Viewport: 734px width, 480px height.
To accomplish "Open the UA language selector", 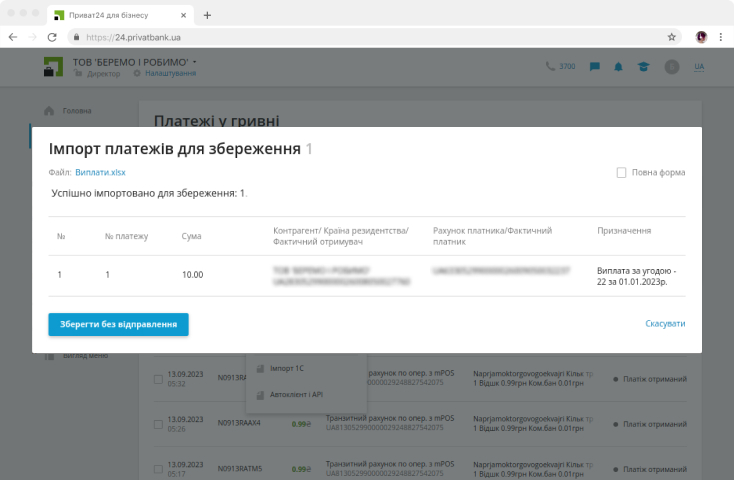I will (x=699, y=67).
